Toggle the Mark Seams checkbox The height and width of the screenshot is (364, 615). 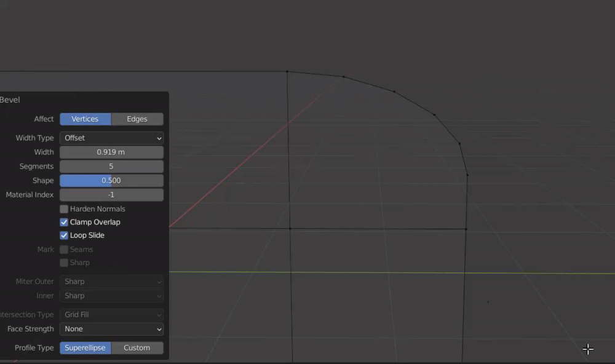(64, 250)
